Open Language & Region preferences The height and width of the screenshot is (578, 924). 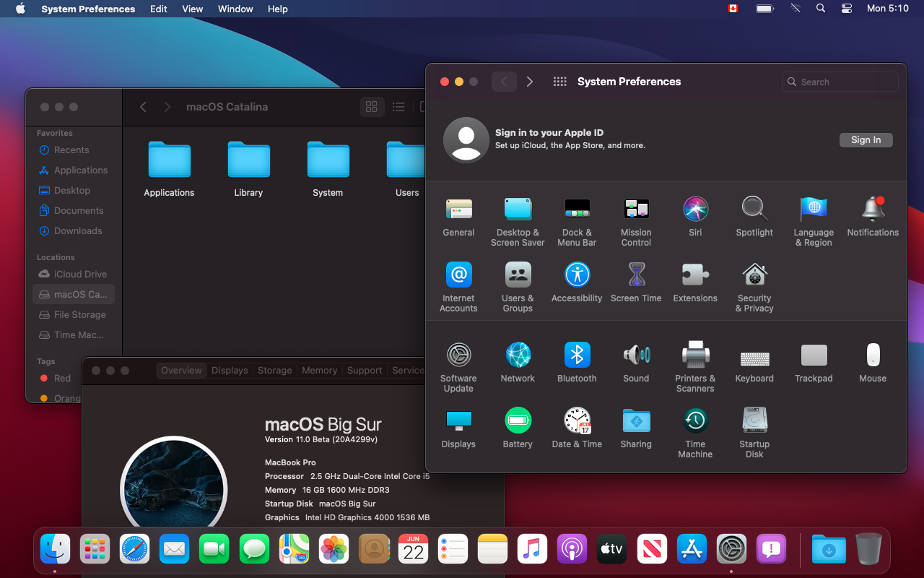click(x=814, y=222)
